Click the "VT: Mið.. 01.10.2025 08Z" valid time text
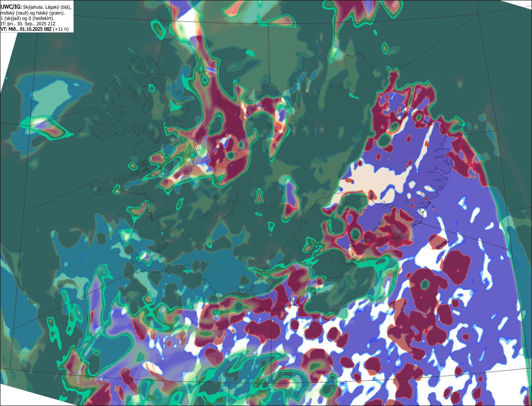532x406 pixels. tap(26, 29)
